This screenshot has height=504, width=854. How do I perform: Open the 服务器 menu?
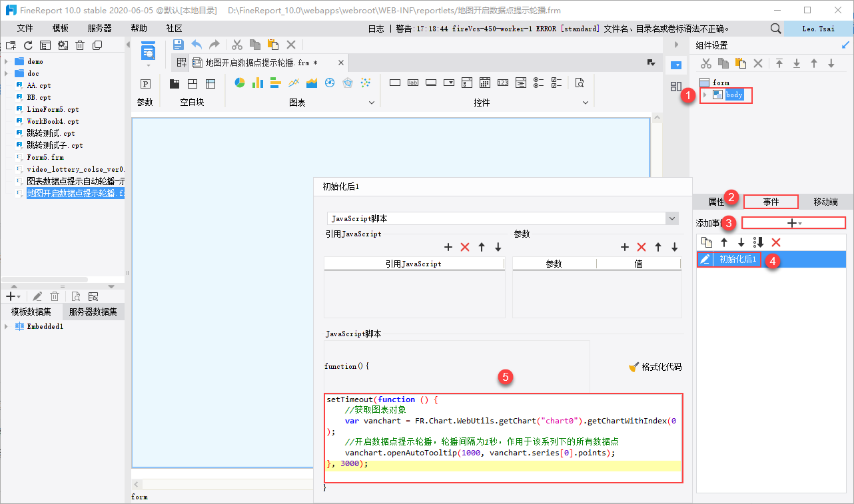99,29
